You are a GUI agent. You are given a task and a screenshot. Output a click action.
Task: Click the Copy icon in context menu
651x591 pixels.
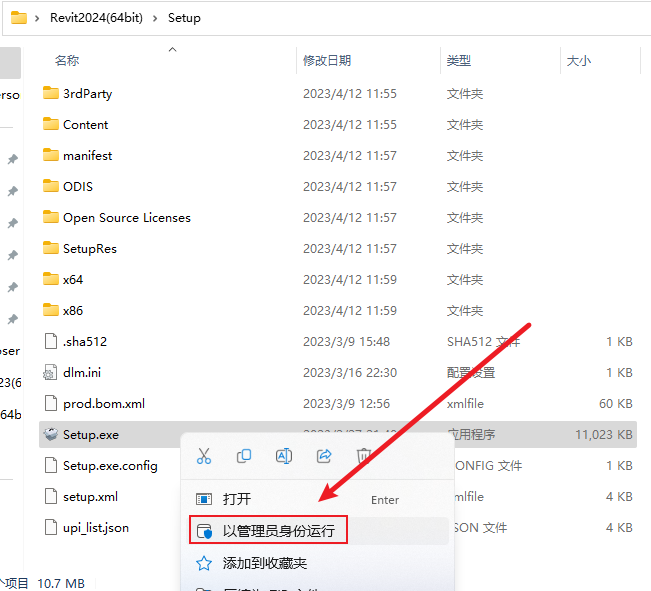[244, 456]
